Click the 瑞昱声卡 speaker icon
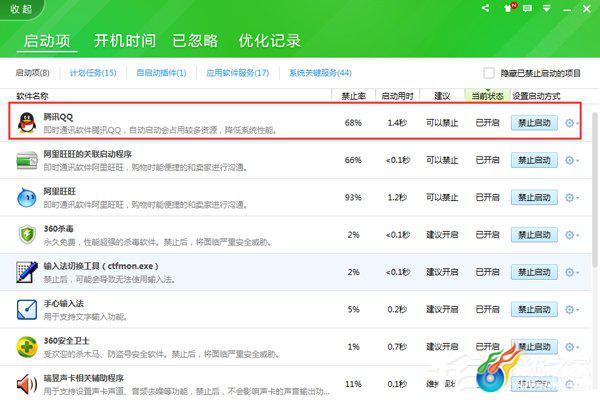This screenshot has height=400, width=600. click(27, 384)
